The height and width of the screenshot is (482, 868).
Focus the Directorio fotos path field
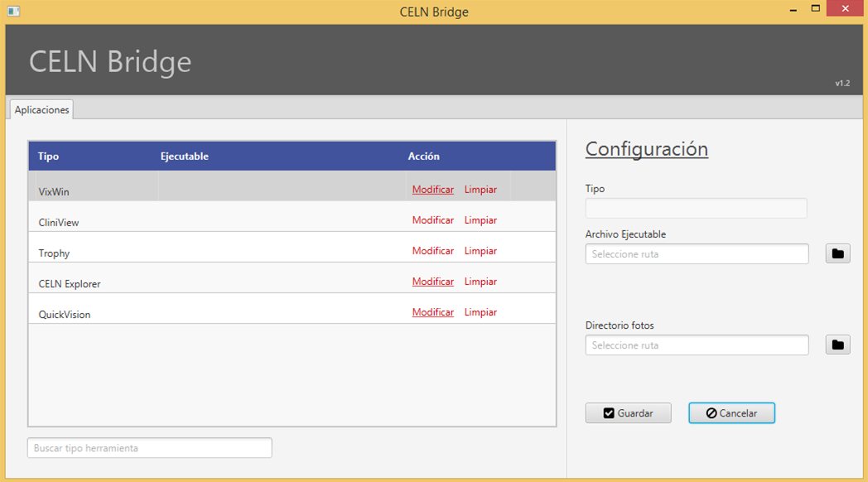(x=697, y=345)
